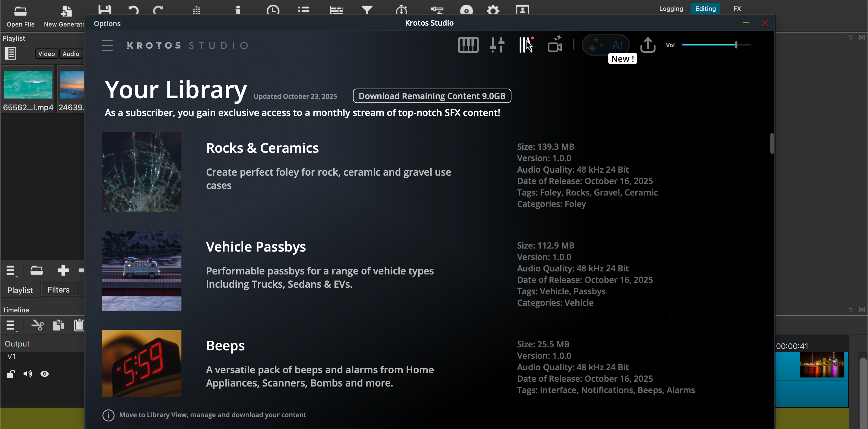Screen dimensions: 868x429
Task: Click the export upload arrow icon
Action: click(648, 45)
